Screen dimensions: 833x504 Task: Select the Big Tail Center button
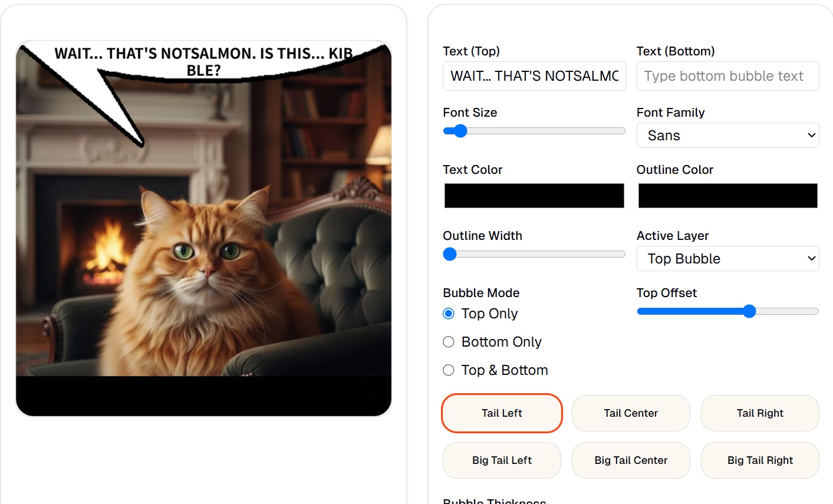(631, 460)
